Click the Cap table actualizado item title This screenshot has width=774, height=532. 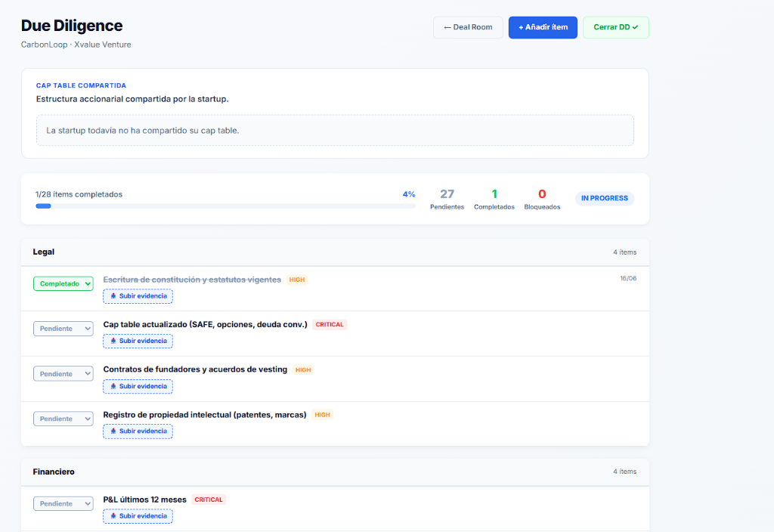click(206, 325)
